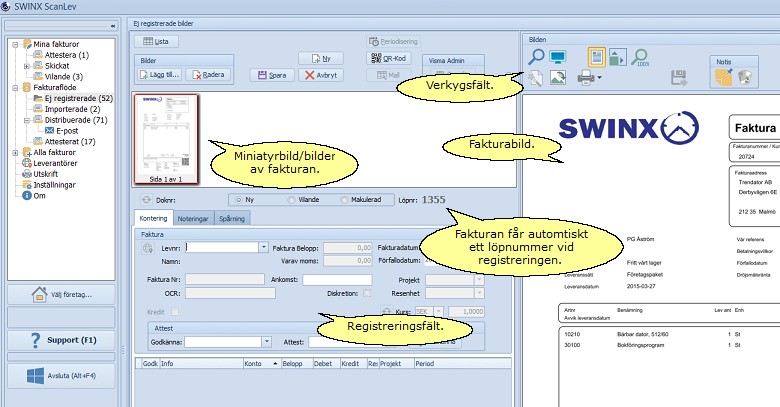Click the printer icon in Bilden toolbar

click(586, 77)
